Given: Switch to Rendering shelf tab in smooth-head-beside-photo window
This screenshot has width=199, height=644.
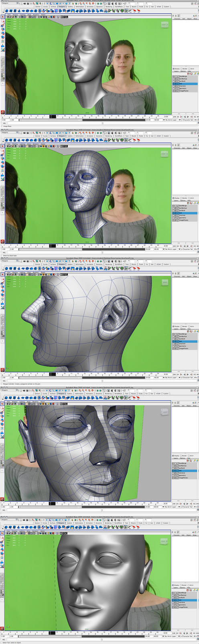Looking at the screenshot, I should [x=109, y=7].
